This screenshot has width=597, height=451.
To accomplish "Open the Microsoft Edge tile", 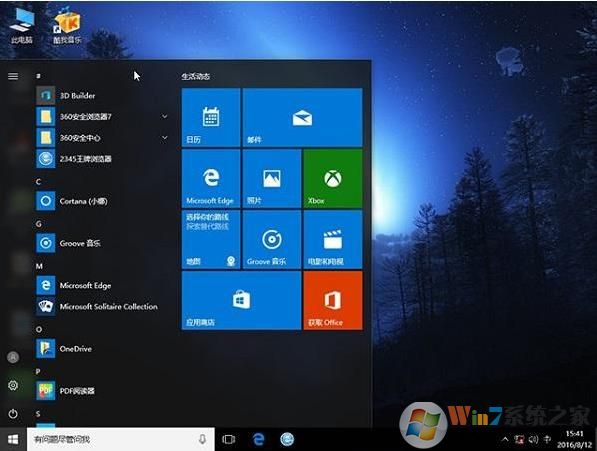I will [x=211, y=178].
